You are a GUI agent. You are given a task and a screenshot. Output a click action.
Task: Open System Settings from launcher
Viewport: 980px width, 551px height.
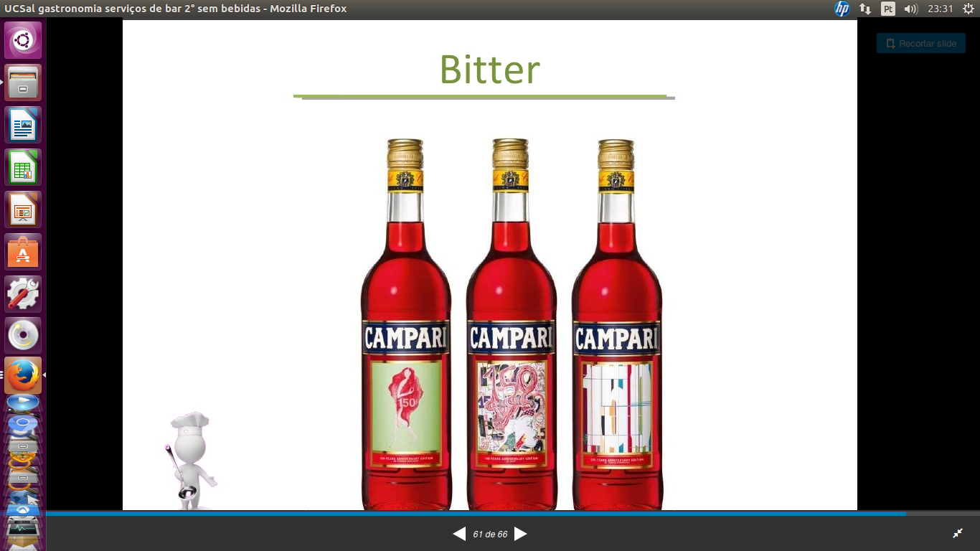tap(23, 294)
